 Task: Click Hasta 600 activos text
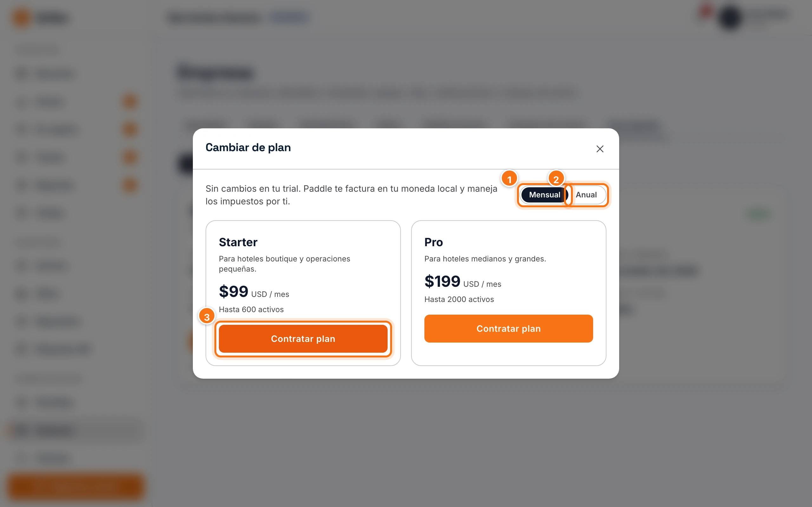[x=251, y=310]
